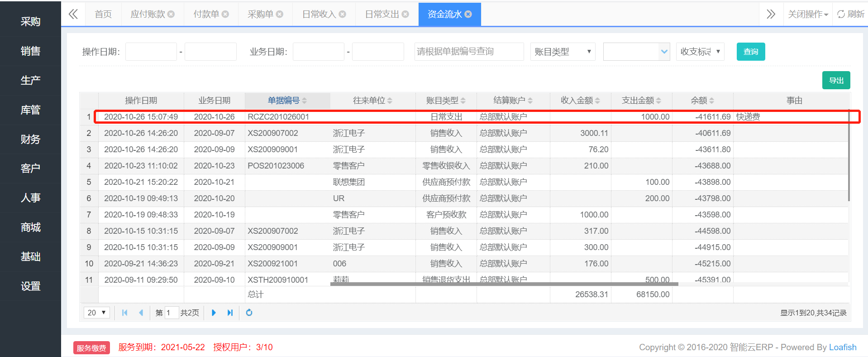Viewport: 868px width, 357px height.
Task: Click XSTH200910001 document number cell
Action: [x=287, y=279]
